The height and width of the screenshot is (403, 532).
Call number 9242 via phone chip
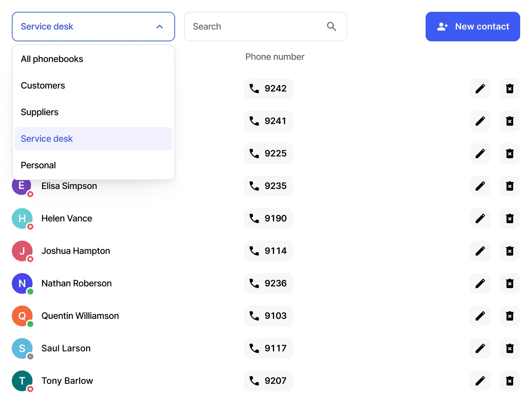click(x=269, y=89)
